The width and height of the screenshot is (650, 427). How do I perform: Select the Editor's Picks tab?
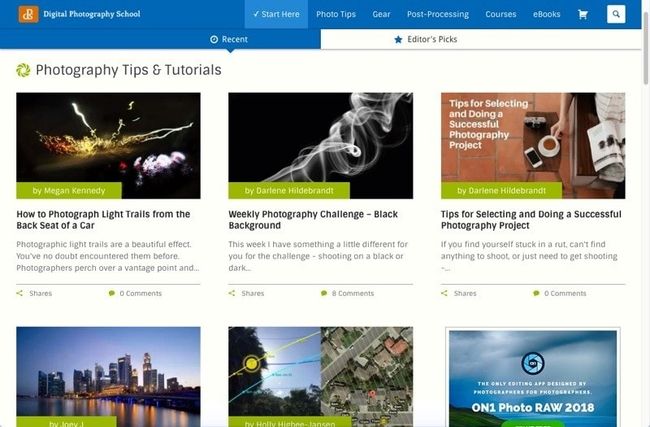426,39
